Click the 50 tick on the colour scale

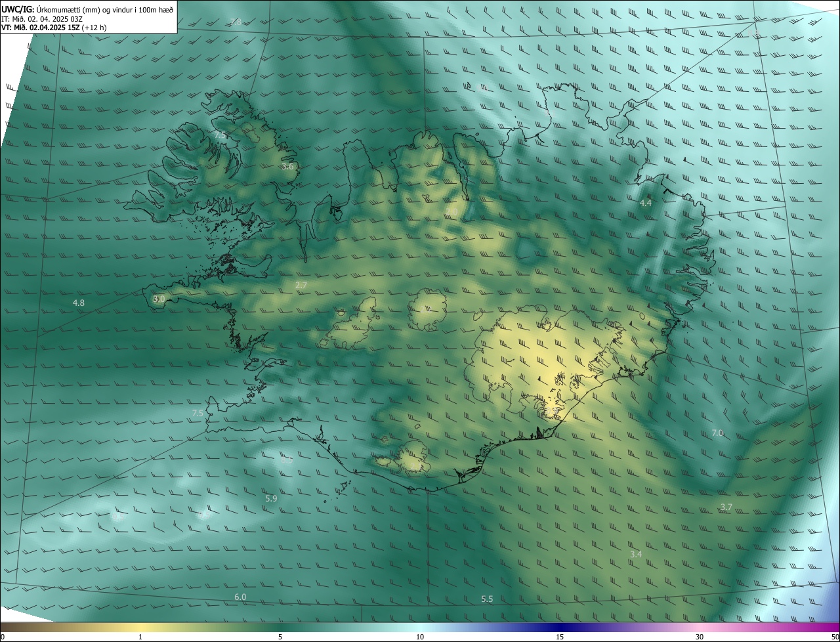point(835,637)
